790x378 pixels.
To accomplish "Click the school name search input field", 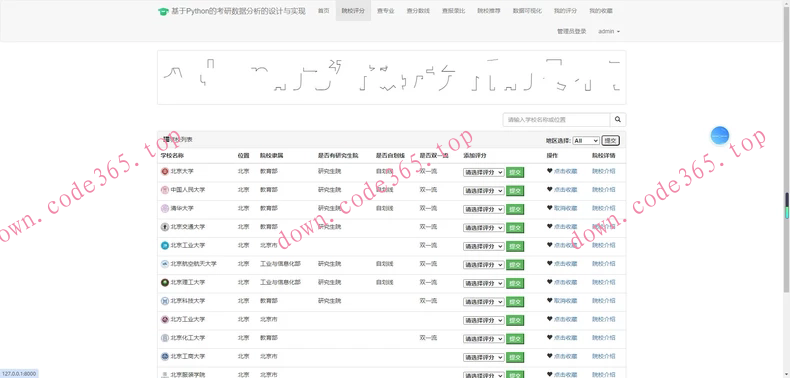I will coord(556,120).
